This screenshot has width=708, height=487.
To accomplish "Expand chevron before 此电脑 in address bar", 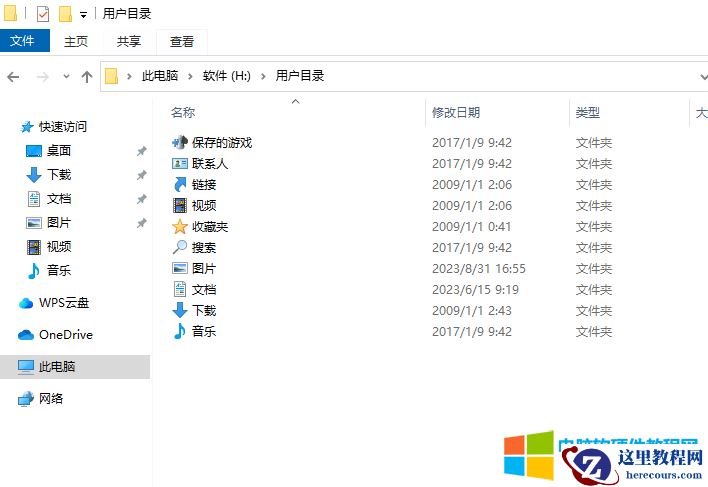I will pyautogui.click(x=129, y=76).
